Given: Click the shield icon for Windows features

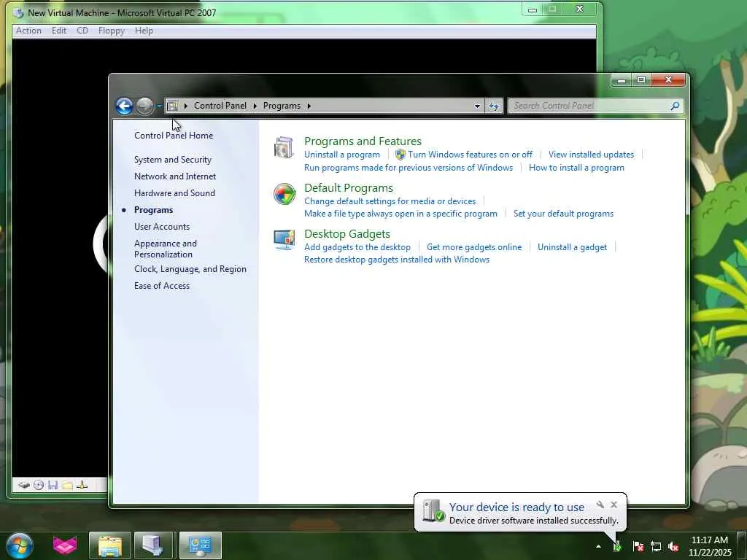Looking at the screenshot, I should coord(400,155).
